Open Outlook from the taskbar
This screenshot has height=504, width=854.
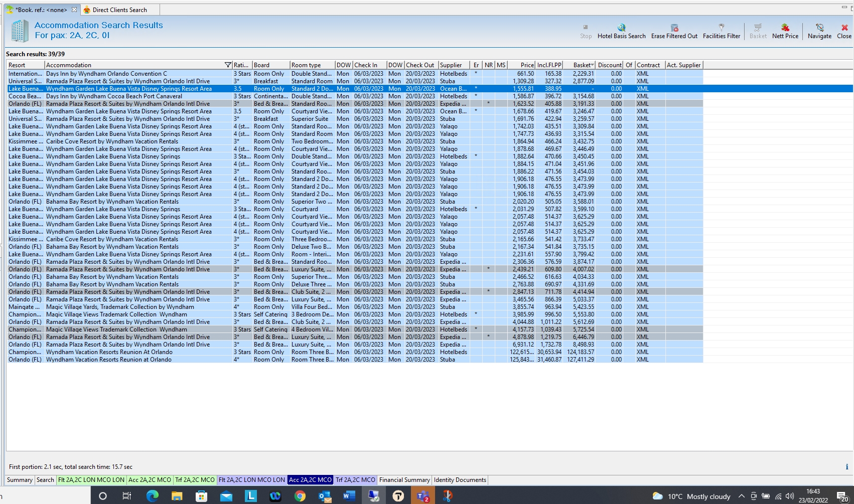pos(325,496)
